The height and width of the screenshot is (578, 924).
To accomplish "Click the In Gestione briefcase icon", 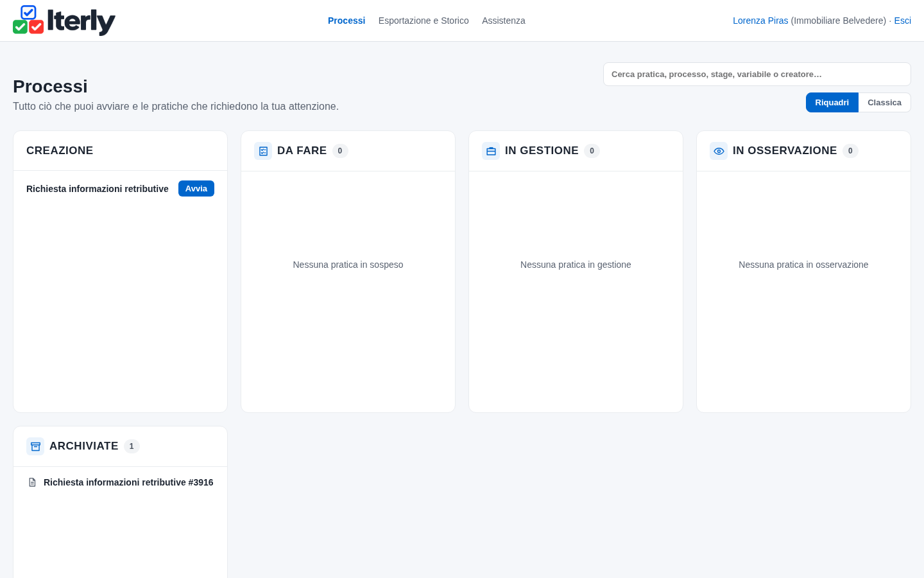I will click(491, 151).
